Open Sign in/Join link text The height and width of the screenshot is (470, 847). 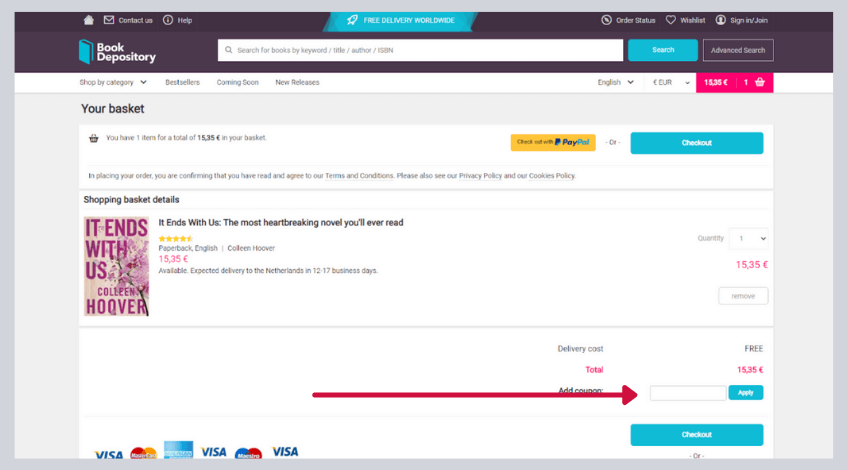tap(749, 20)
